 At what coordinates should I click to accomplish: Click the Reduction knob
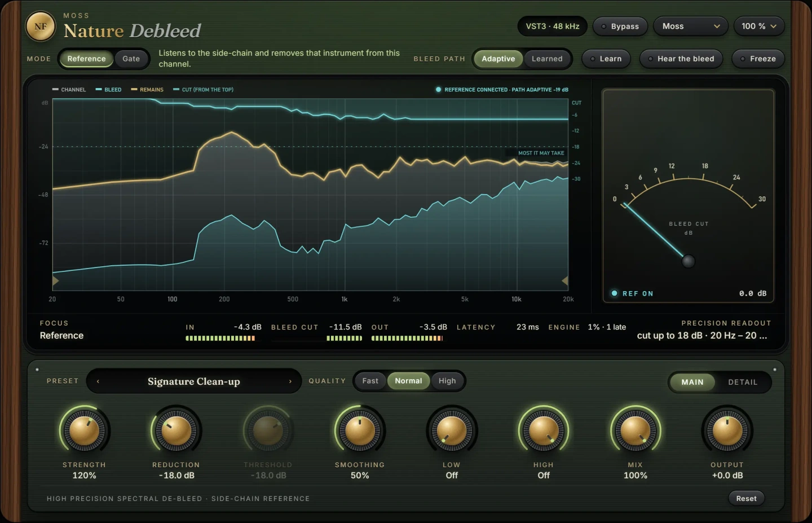coord(176,431)
